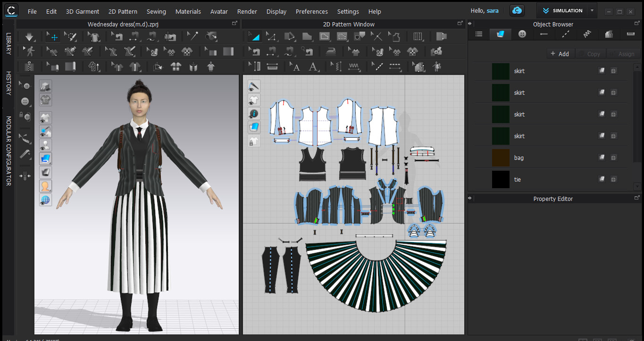Select the bag entry in the Object Browser
The image size is (644, 341).
tap(519, 158)
